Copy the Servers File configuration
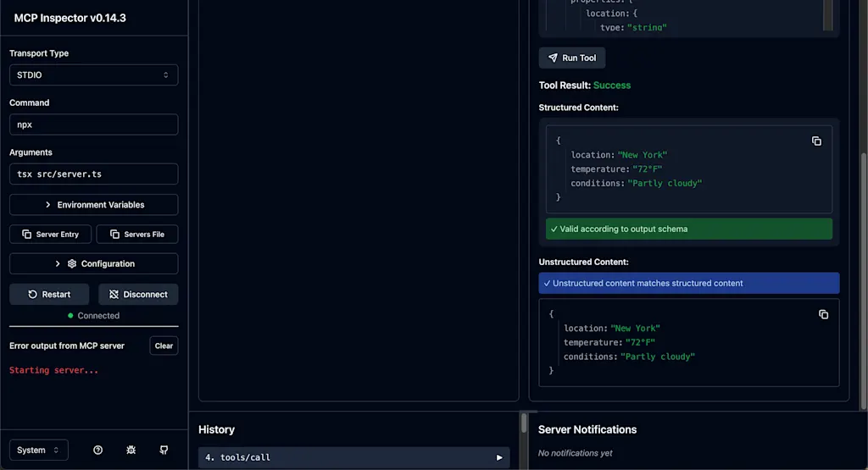This screenshot has width=868, height=470. tap(137, 234)
